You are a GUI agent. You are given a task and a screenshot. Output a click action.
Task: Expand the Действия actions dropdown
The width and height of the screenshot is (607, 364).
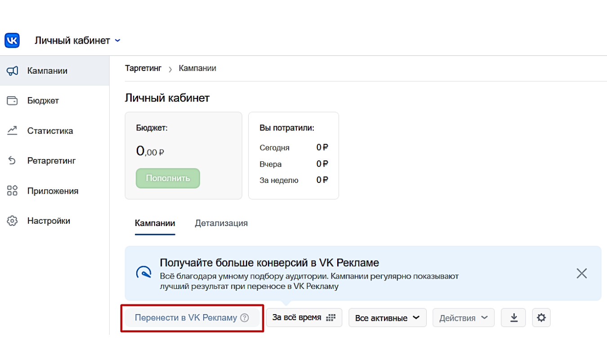click(x=463, y=317)
